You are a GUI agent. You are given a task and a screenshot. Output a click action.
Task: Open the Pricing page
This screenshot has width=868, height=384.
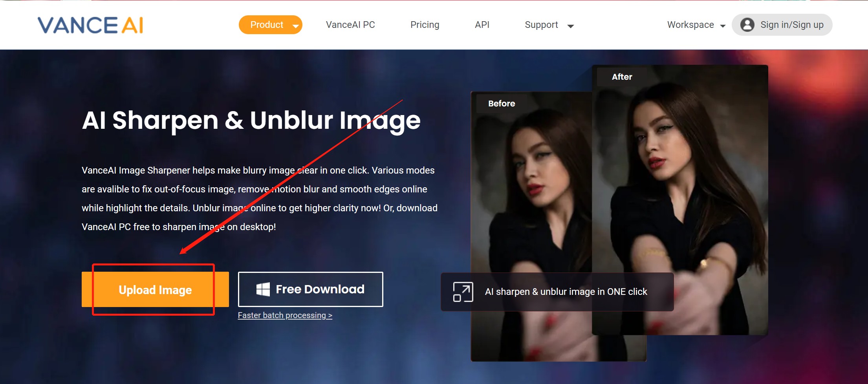pyautogui.click(x=425, y=25)
